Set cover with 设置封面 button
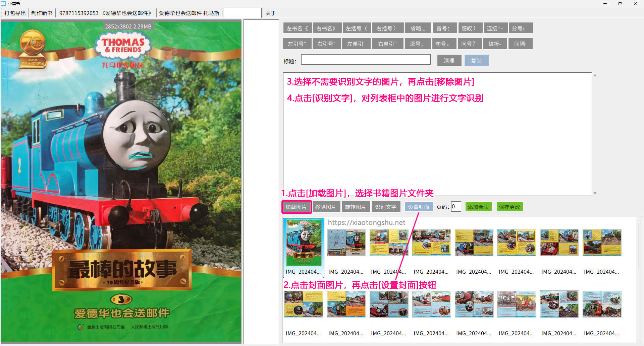The image size is (644, 346). click(x=419, y=207)
